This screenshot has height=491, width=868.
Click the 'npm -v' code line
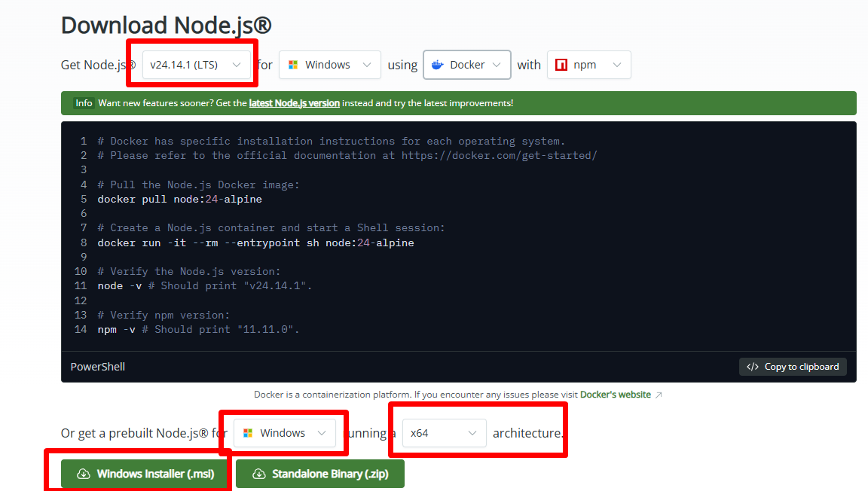(x=198, y=329)
